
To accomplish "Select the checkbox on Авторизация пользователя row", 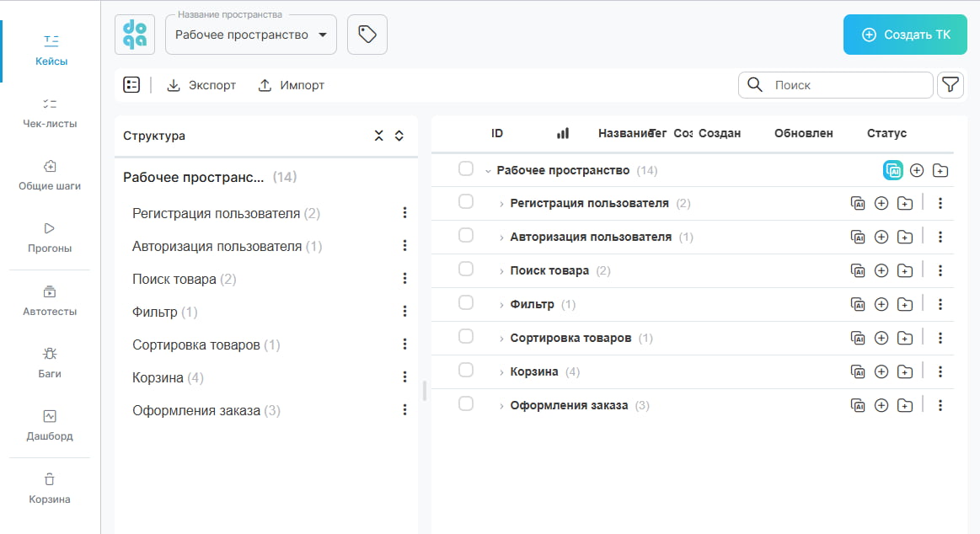I will 466,237.
